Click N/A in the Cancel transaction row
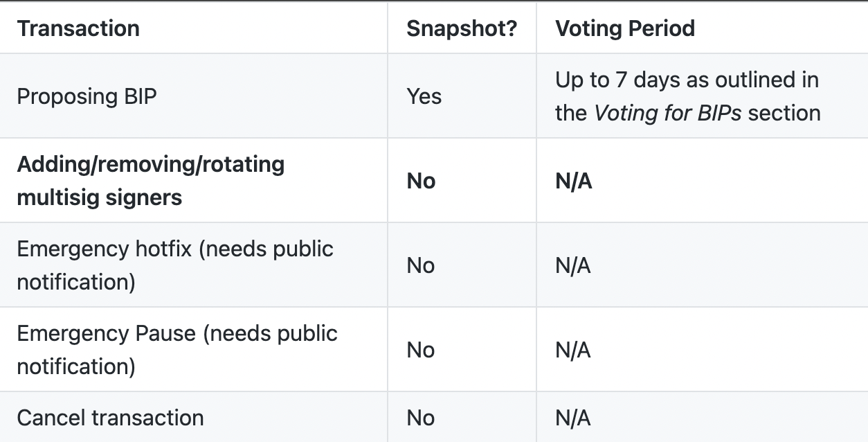The image size is (868, 442). tap(573, 418)
